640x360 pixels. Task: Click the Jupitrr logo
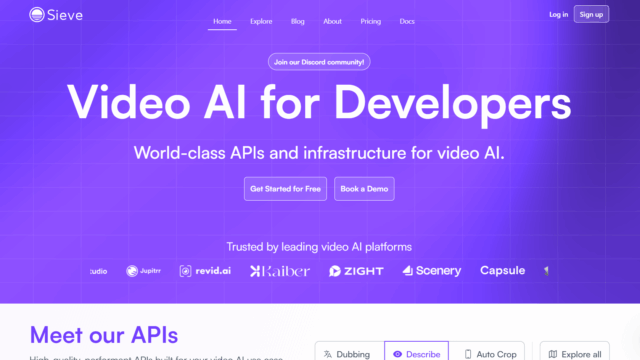[143, 271]
